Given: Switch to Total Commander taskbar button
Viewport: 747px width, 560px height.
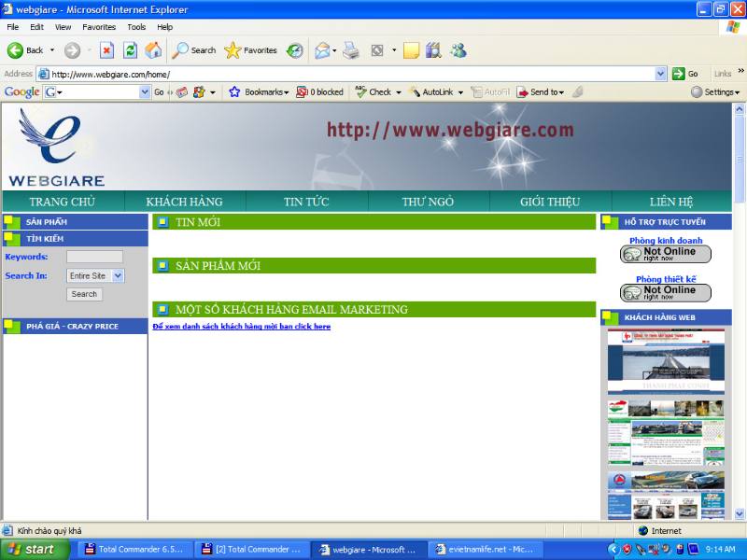Looking at the screenshot, I should 134,549.
